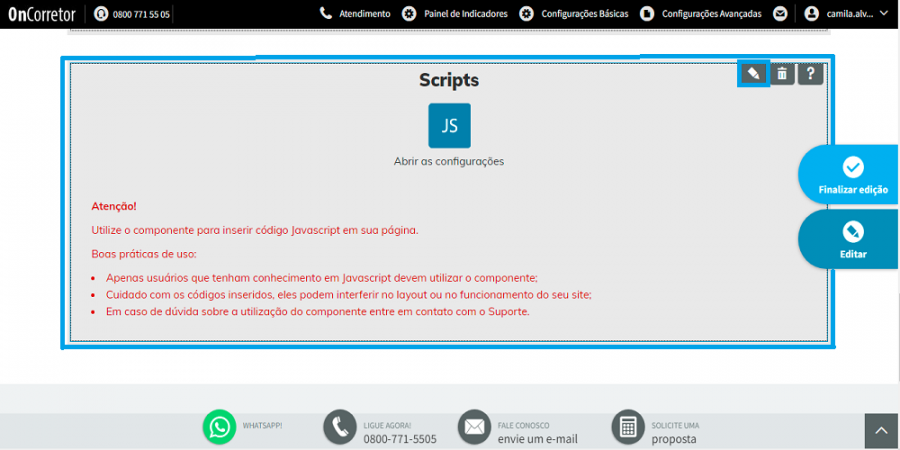Open the JS script configuration tile
The image size is (900, 450).
click(449, 126)
